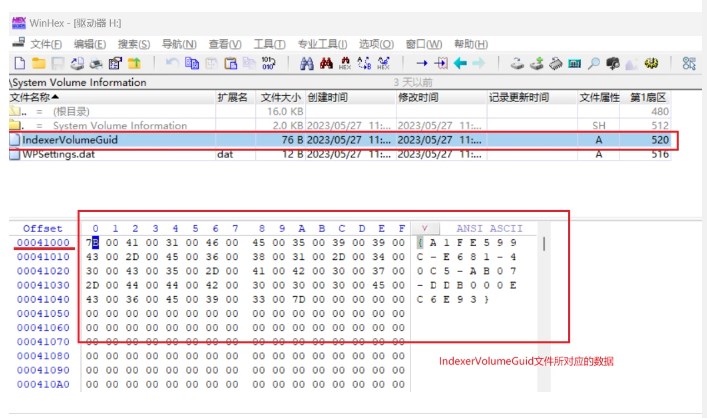Screen dimensions: 707x418
Task: Open the 专业工具(I) menu
Action: click(322, 44)
